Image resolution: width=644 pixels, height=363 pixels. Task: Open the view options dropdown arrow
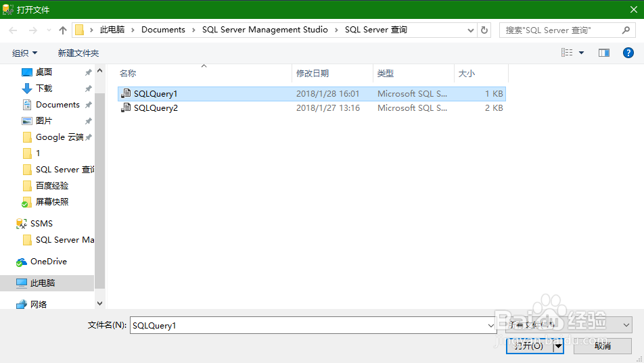581,53
